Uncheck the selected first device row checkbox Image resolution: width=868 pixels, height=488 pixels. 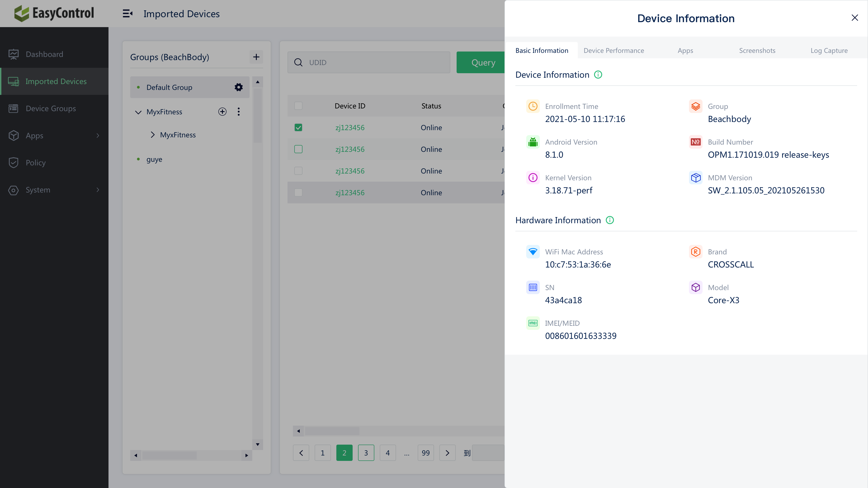pos(298,127)
